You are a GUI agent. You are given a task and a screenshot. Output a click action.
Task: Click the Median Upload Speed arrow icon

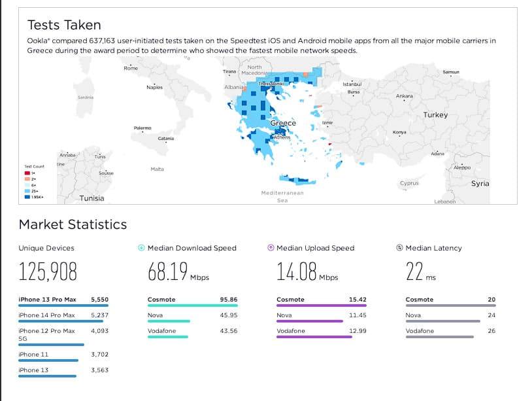coord(271,248)
